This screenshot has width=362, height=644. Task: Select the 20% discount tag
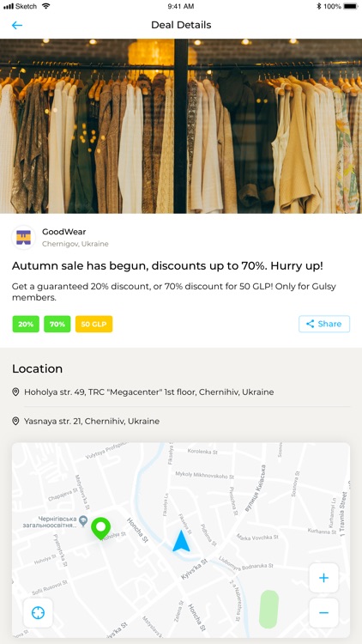tap(26, 324)
